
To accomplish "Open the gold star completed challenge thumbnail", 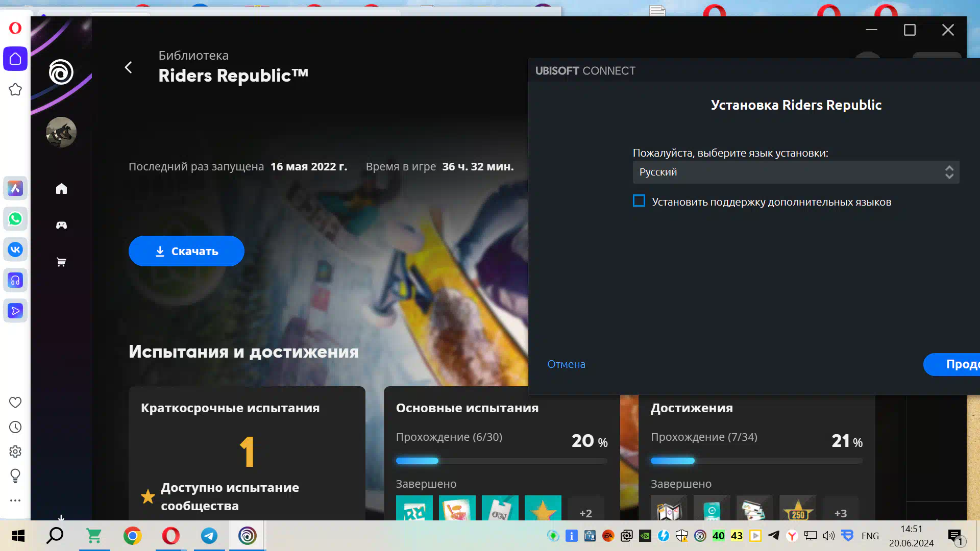I will coord(543,509).
